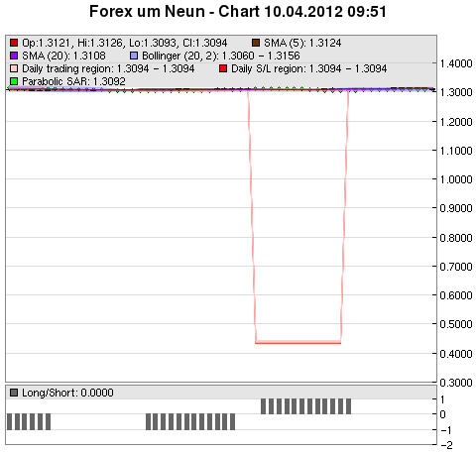
Task: Click the 1.1000 axis label
Action: coord(456,151)
